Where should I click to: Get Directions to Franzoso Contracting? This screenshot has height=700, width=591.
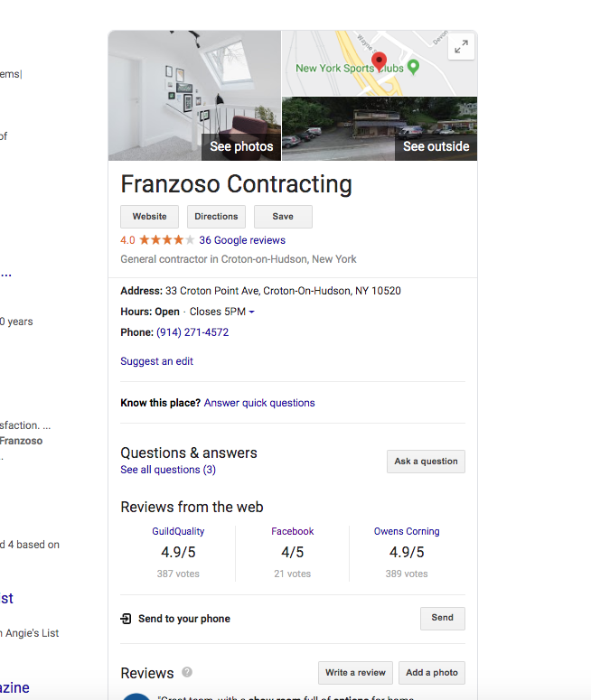click(216, 217)
